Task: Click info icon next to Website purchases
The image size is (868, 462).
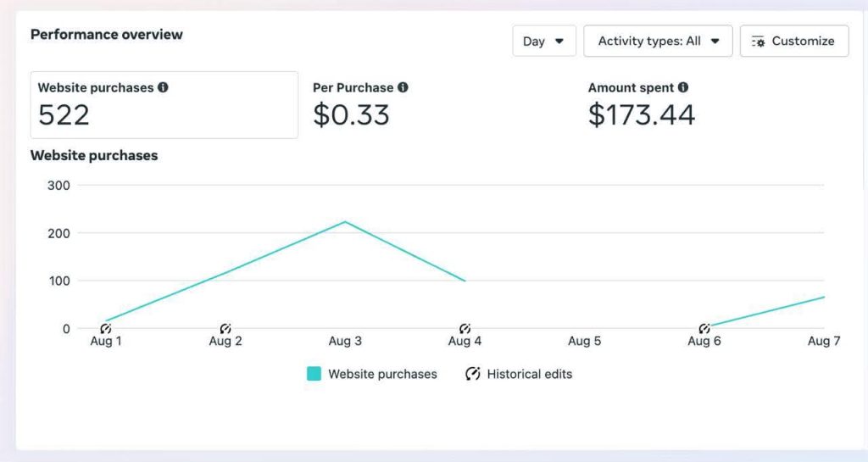Action: tap(163, 87)
